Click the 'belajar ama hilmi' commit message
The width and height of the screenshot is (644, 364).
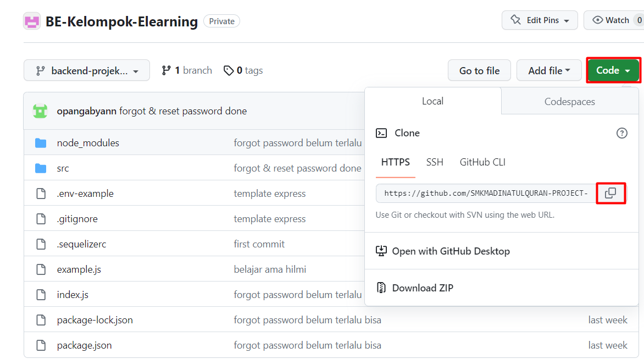270,269
